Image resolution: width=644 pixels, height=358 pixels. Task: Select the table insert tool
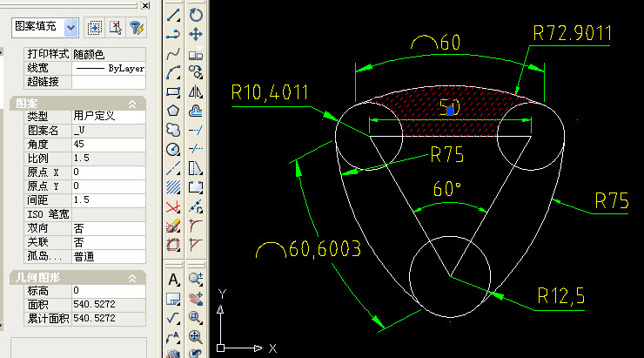coord(173,300)
